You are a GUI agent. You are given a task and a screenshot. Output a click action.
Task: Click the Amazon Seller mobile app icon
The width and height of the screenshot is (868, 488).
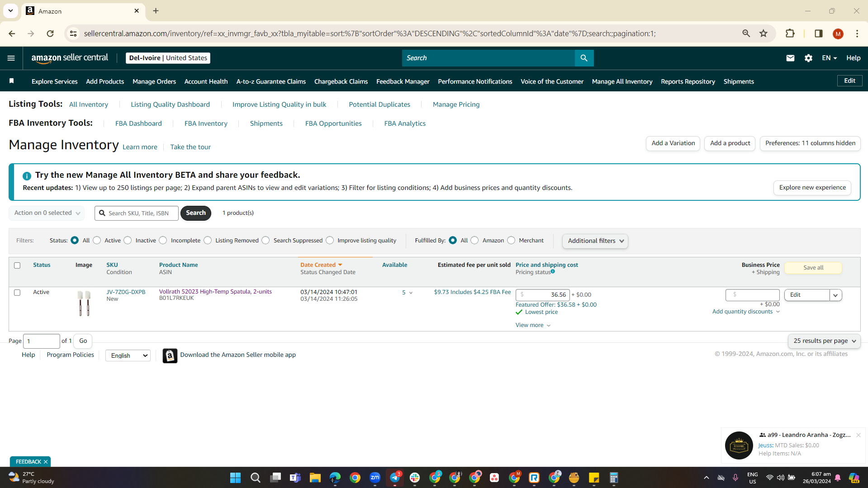pyautogui.click(x=170, y=355)
